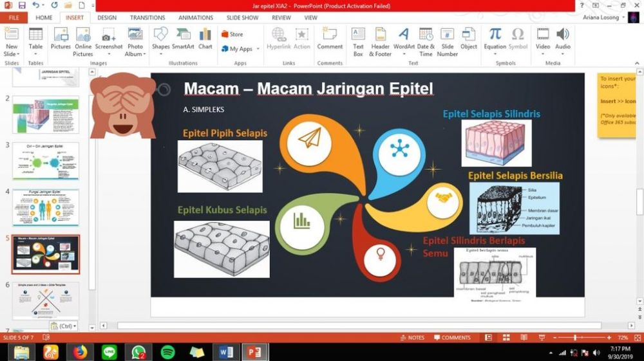Click the zoom slider handle
The width and height of the screenshot is (644, 361).
click(x=575, y=338)
